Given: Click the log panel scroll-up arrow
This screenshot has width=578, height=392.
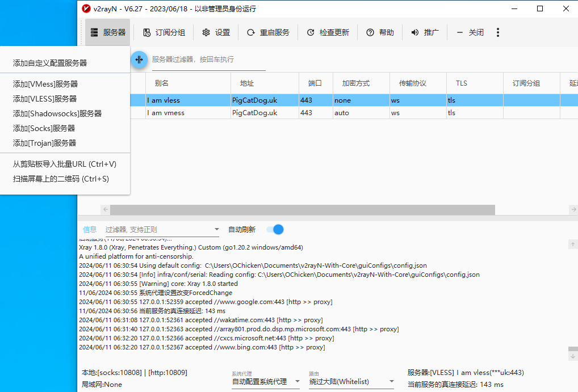Looking at the screenshot, I should [x=573, y=244].
